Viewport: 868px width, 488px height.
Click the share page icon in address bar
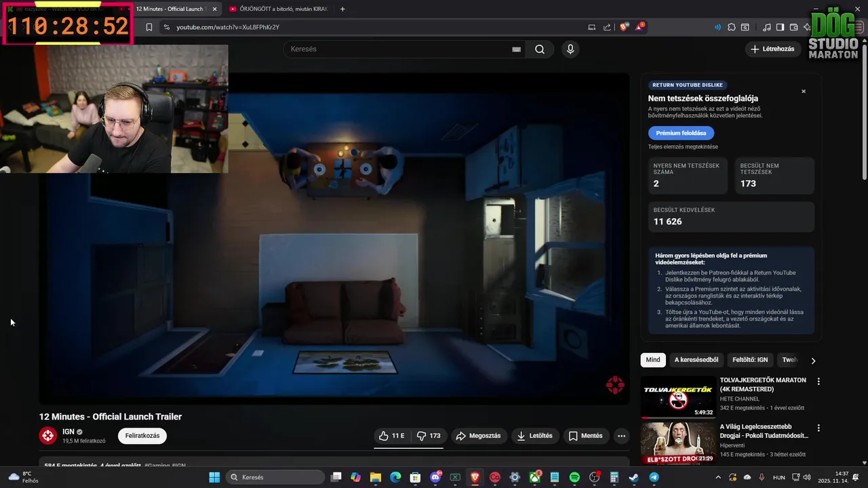(607, 27)
